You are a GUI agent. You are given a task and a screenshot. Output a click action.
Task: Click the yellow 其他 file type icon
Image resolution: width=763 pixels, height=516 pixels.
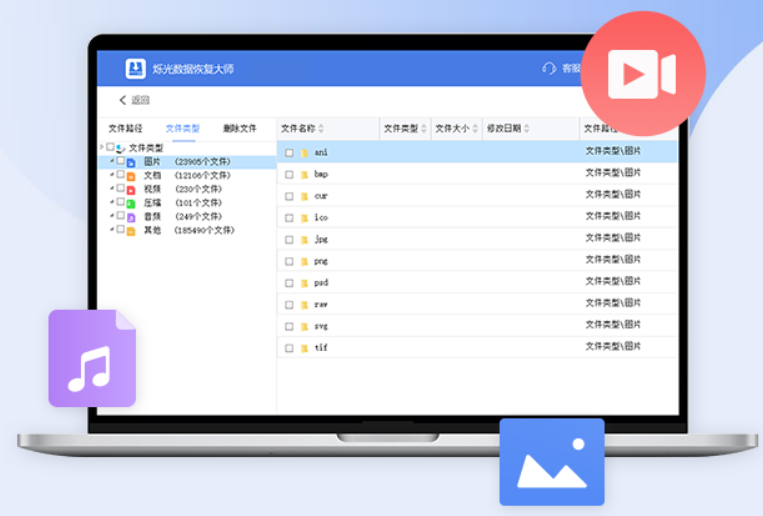pos(131,231)
